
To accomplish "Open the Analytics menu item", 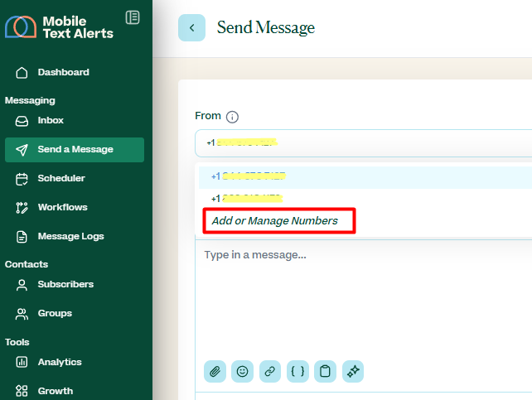I will (x=75, y=362).
